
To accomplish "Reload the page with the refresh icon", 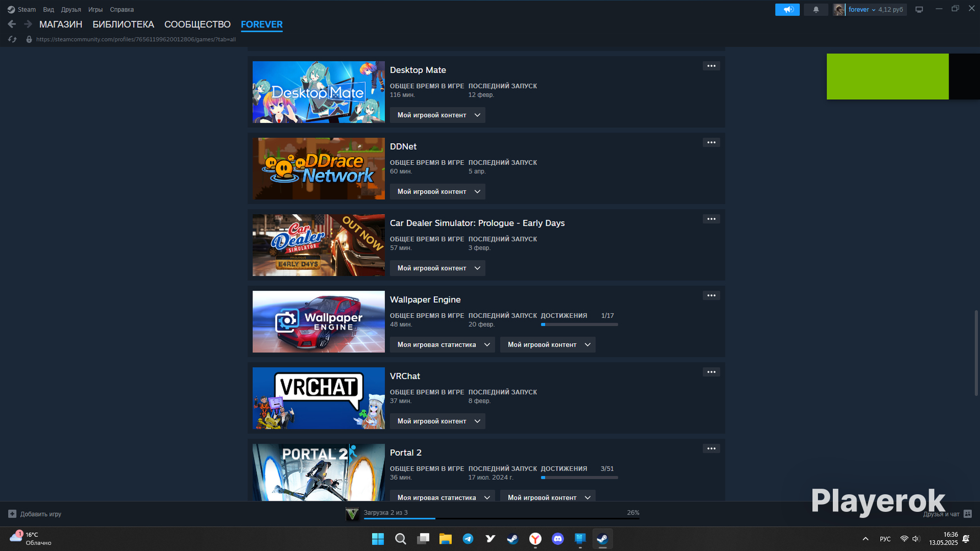I will pyautogui.click(x=12, y=39).
